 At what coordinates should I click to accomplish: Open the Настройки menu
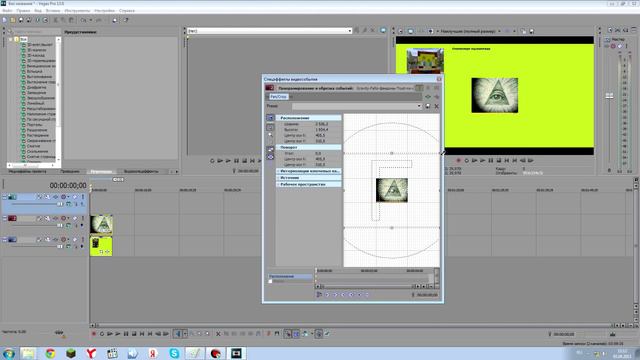pyautogui.click(x=104, y=11)
